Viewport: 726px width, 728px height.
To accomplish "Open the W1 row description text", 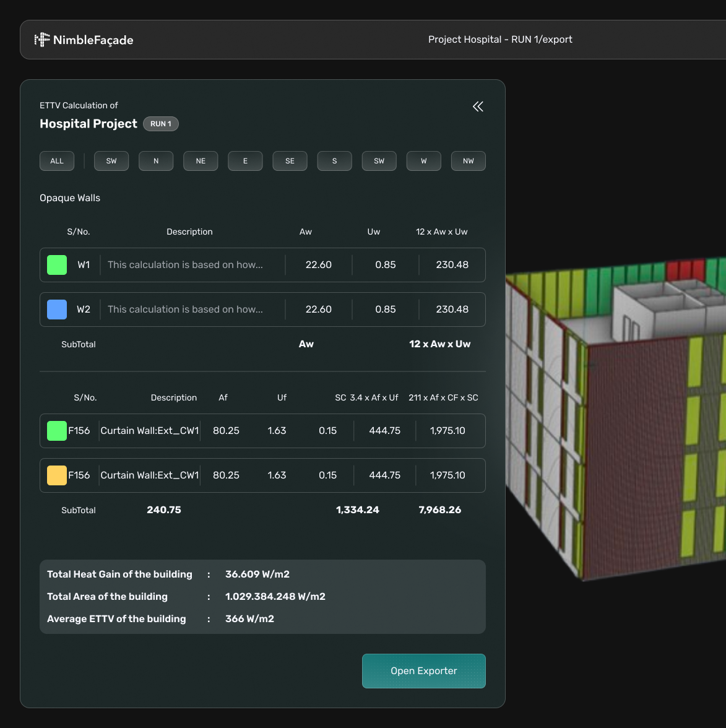I will [185, 265].
